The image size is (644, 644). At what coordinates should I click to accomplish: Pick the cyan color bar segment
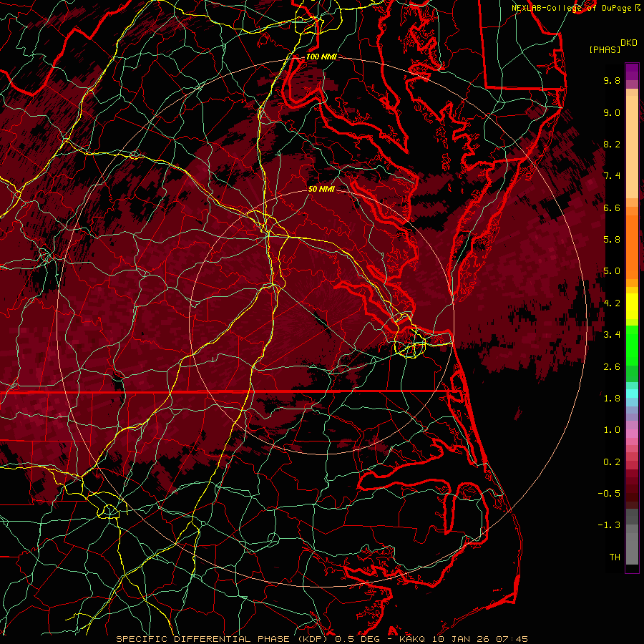(632, 394)
